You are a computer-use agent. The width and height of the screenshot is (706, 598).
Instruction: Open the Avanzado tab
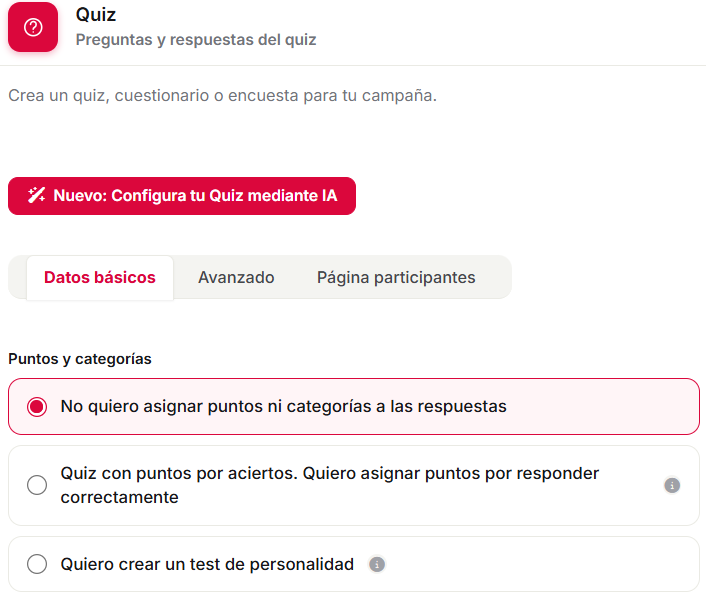[236, 277]
